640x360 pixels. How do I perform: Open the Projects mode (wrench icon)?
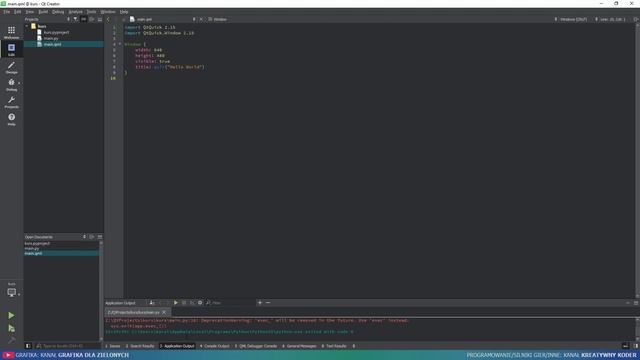(x=11, y=102)
